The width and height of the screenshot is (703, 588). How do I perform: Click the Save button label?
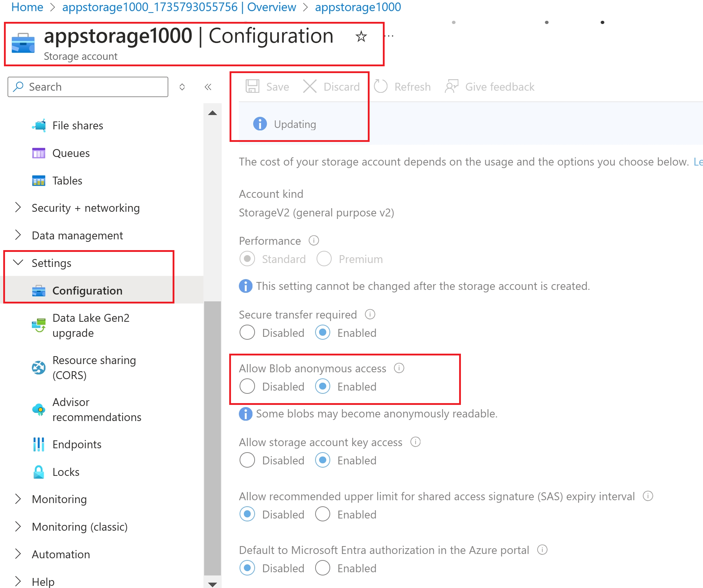(x=278, y=87)
